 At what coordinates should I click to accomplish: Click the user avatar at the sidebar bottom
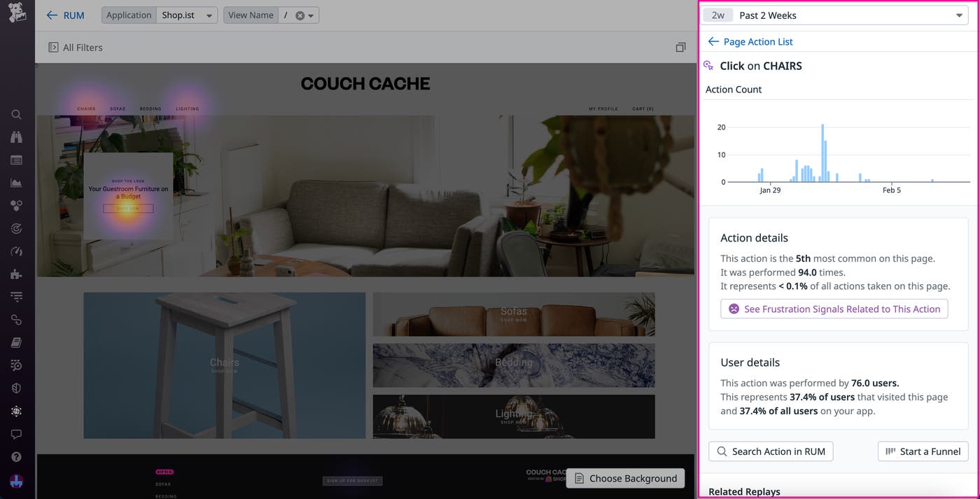tap(17, 482)
